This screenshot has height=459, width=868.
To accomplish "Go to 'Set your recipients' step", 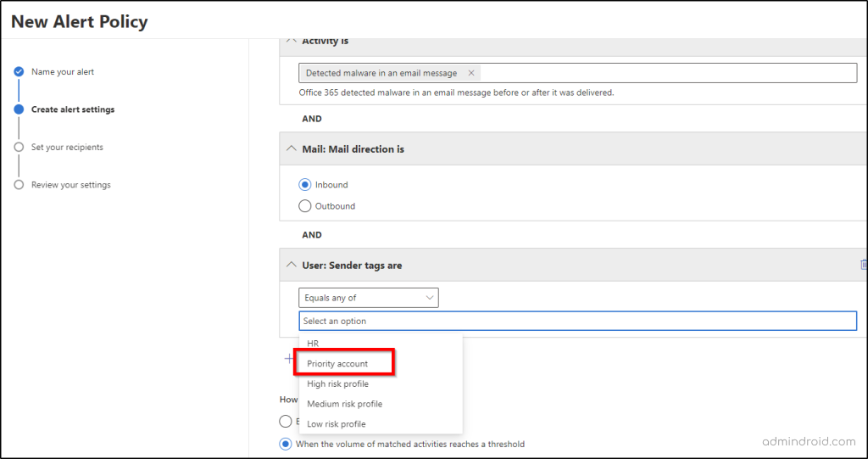I will click(x=67, y=147).
